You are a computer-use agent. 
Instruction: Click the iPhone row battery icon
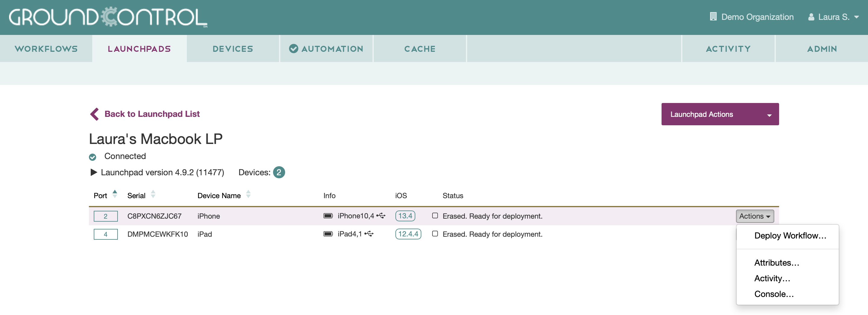[x=328, y=216]
